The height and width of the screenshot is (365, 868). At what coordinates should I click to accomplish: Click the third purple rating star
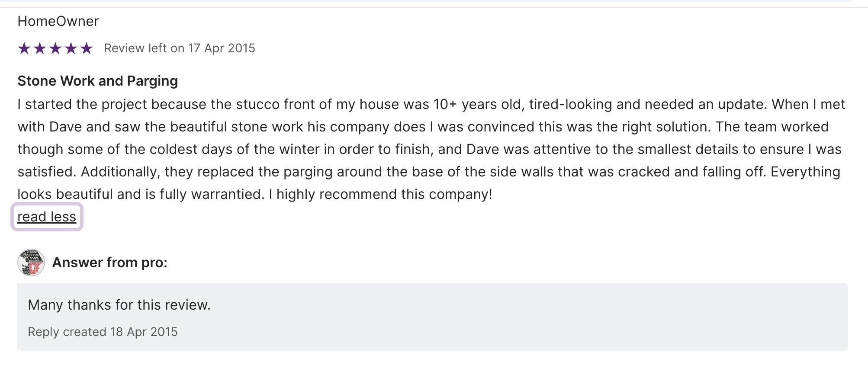[55, 48]
